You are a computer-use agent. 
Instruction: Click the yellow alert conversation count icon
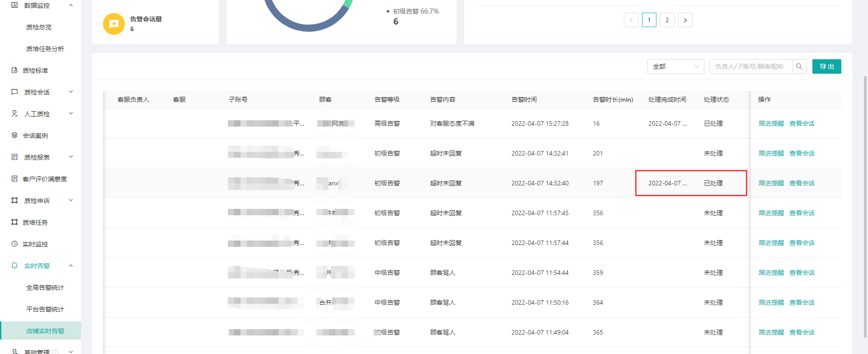pyautogui.click(x=114, y=24)
